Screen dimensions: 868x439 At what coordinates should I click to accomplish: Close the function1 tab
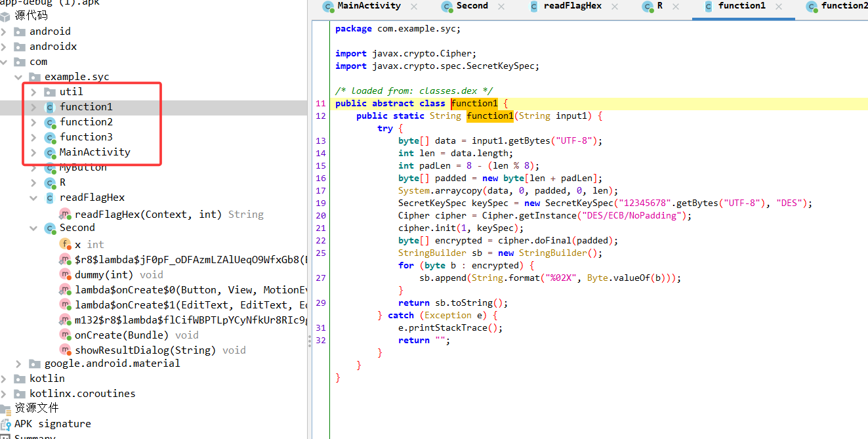779,7
